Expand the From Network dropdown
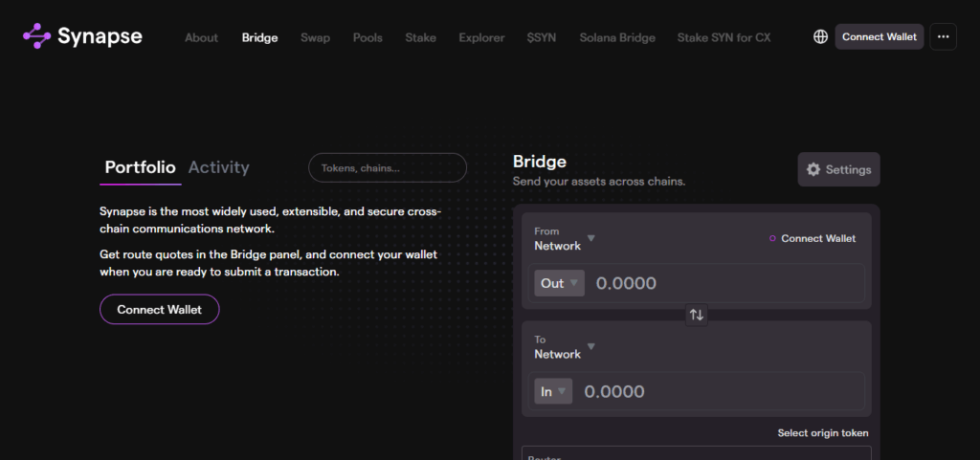Screen dimensions: 980x460 click(565, 239)
